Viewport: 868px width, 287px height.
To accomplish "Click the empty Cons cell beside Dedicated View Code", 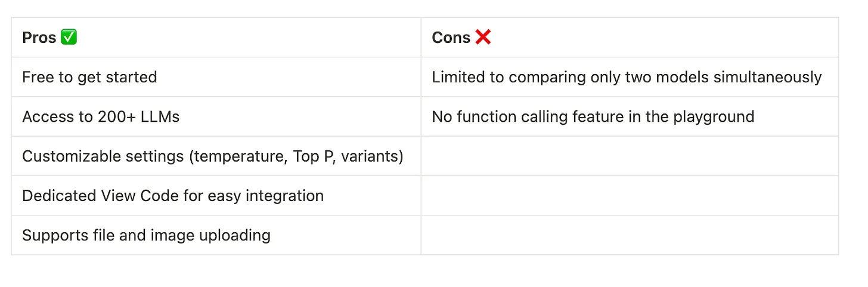I will [x=629, y=196].
